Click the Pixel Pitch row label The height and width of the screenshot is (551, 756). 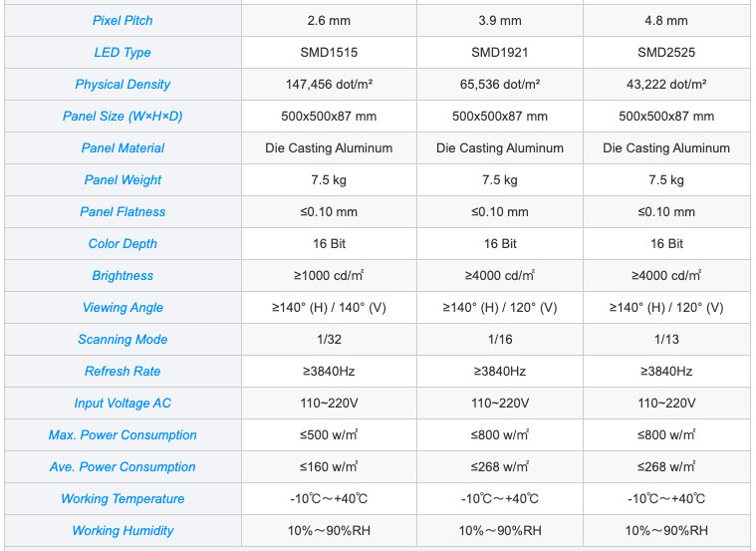(x=123, y=21)
